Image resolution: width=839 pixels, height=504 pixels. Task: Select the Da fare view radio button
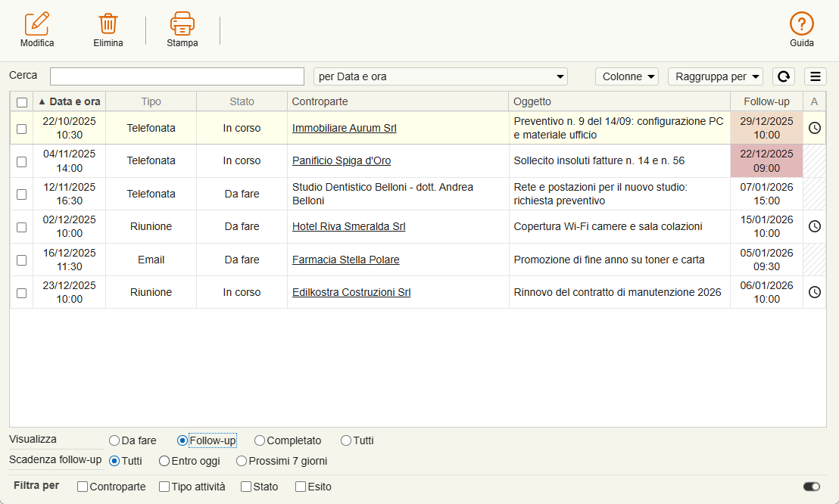114,440
